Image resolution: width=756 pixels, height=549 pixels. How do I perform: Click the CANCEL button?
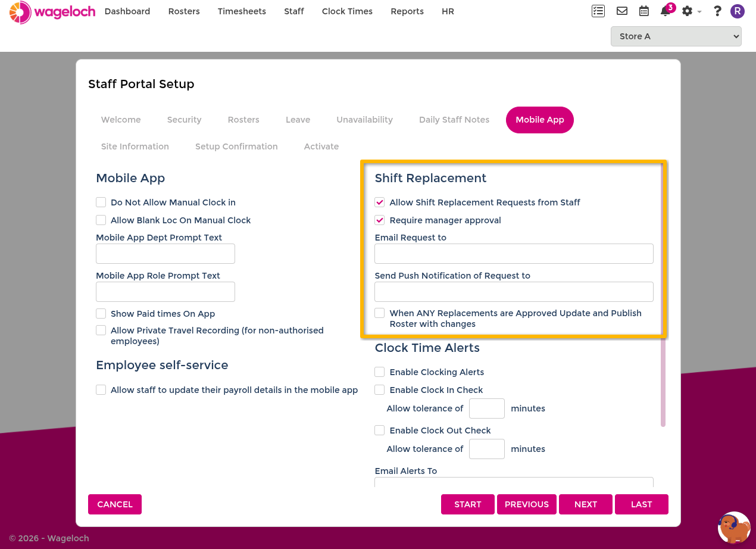coord(115,504)
